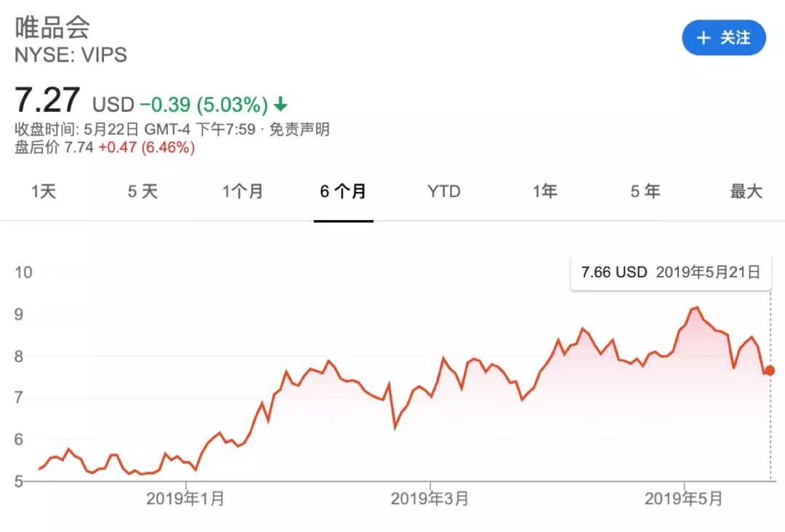This screenshot has height=532, width=785.
Task: Click the 2019年5月 axis label
Action: (x=684, y=499)
